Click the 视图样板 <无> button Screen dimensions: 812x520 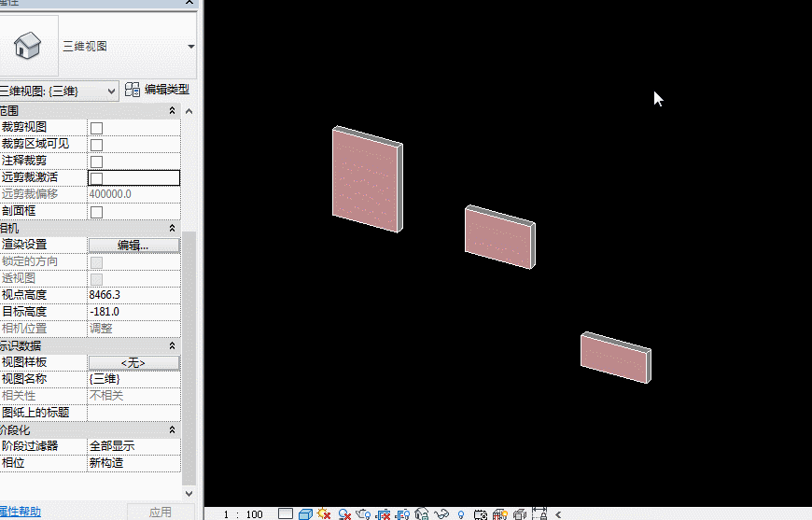tap(134, 363)
